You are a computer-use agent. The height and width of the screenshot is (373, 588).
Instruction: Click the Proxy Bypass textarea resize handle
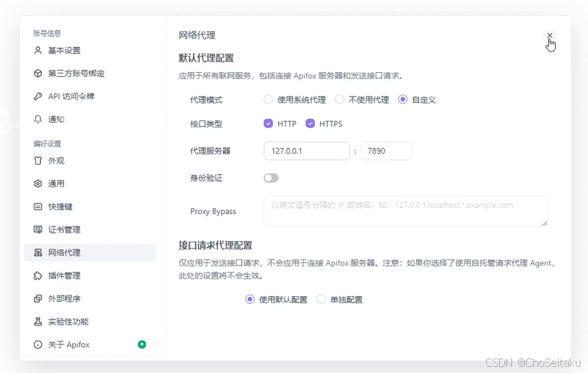tap(544, 223)
